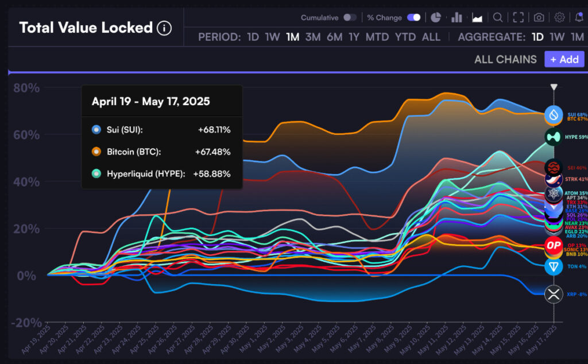
Task: Set PERIOD to 1M
Action: coord(292,37)
